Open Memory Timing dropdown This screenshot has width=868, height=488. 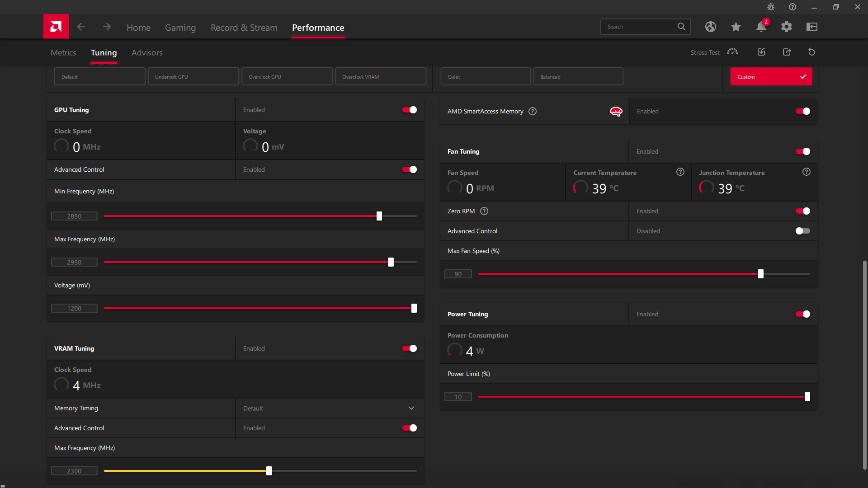(x=330, y=408)
